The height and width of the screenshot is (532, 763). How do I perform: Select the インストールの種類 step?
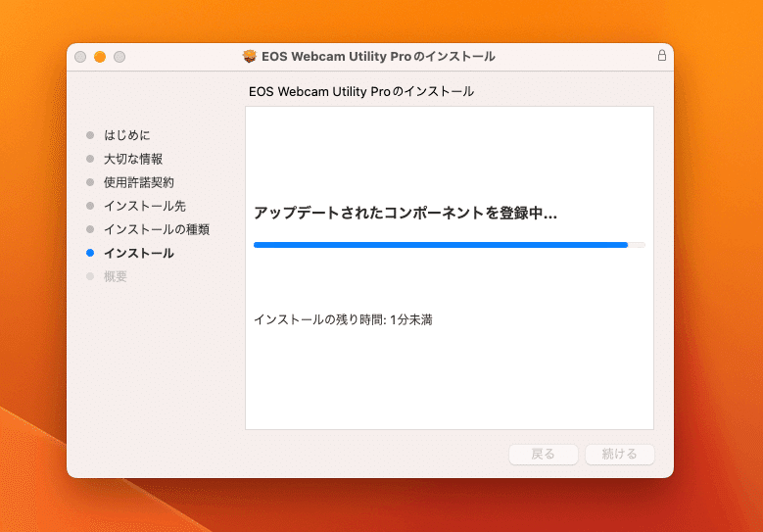157,229
